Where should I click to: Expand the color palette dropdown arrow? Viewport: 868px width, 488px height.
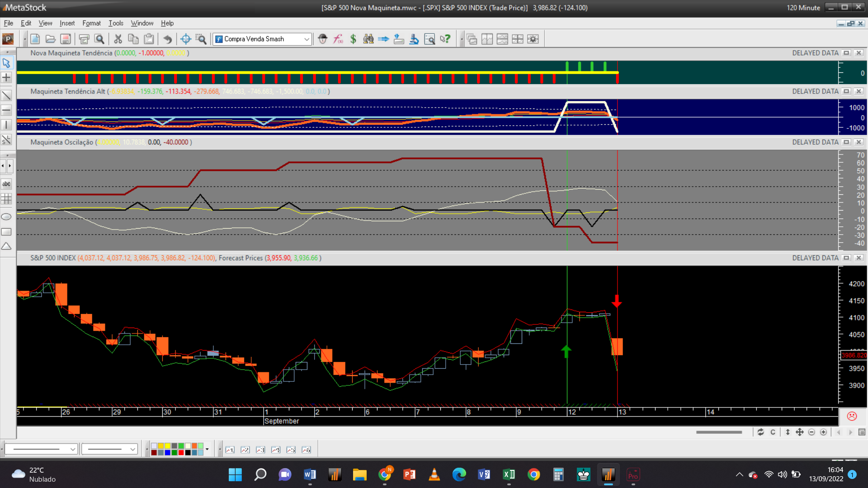(207, 449)
